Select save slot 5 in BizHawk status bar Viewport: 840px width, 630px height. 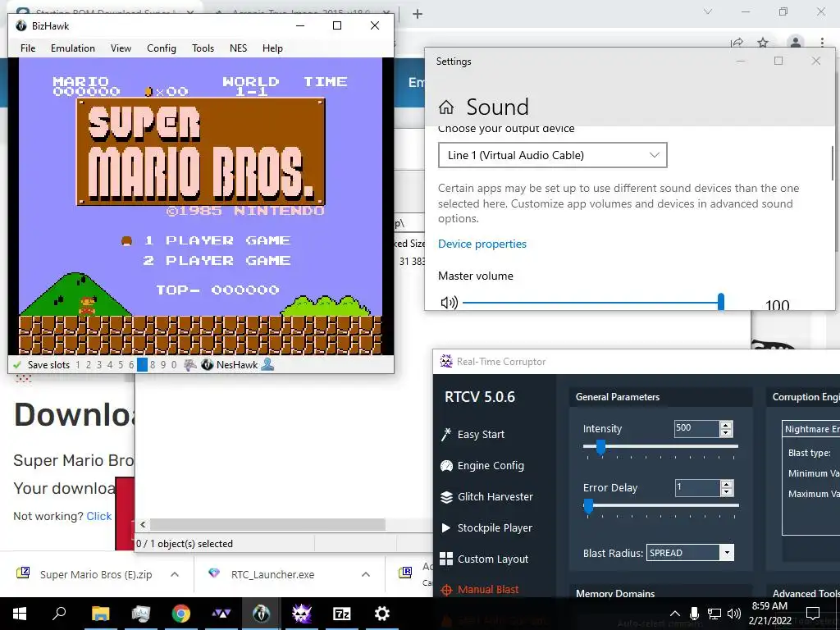121,365
